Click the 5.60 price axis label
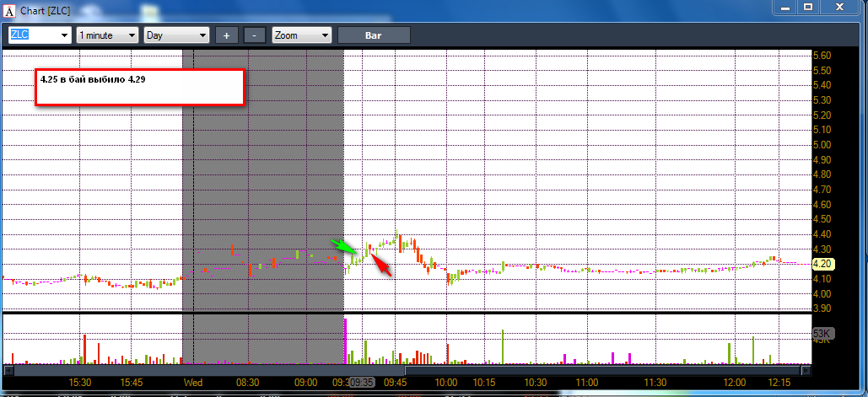868x397 pixels. (x=822, y=56)
